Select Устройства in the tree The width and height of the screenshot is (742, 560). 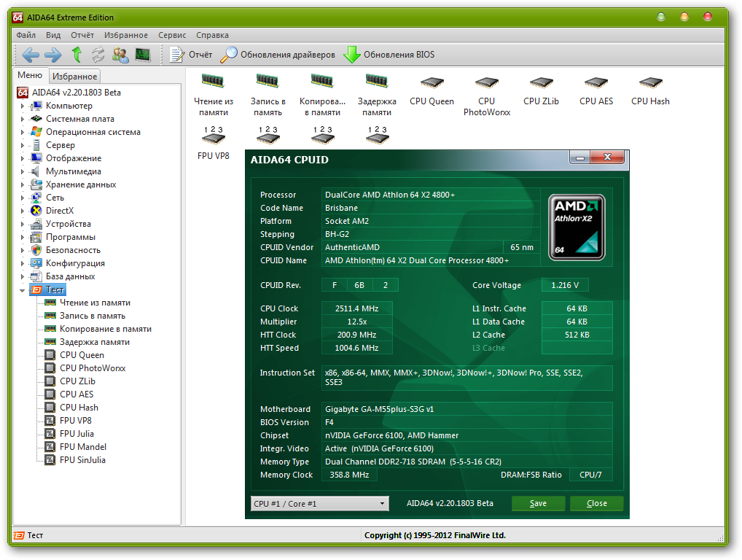click(x=68, y=224)
